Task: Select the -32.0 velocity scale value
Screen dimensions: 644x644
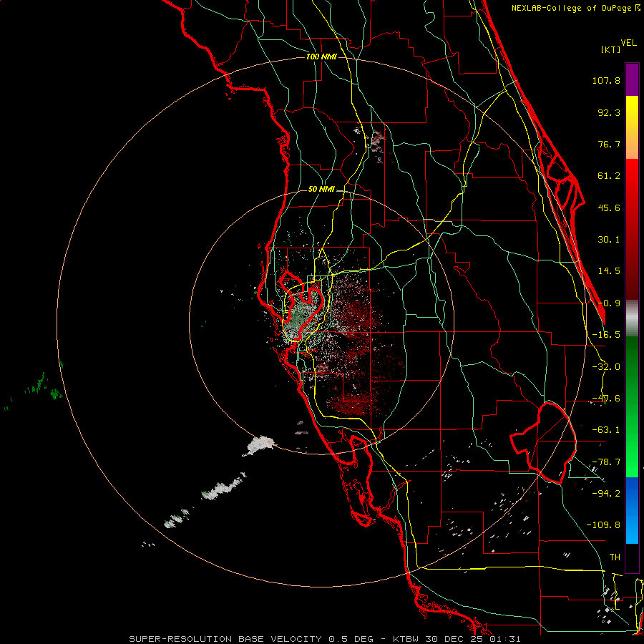Action: (606, 367)
